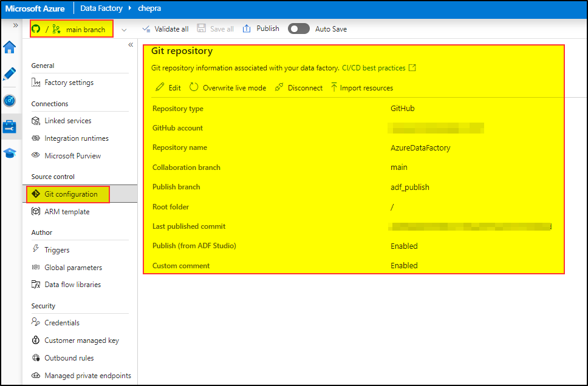Open the Manage toolbox icon
Screen dimensions: 588x386
(9, 127)
